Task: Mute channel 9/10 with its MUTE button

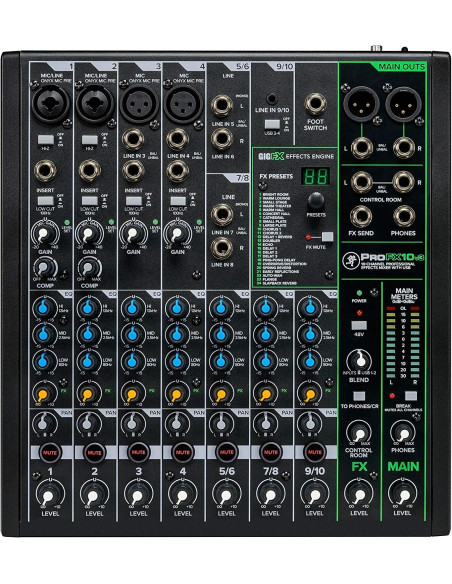Action: pos(315,453)
